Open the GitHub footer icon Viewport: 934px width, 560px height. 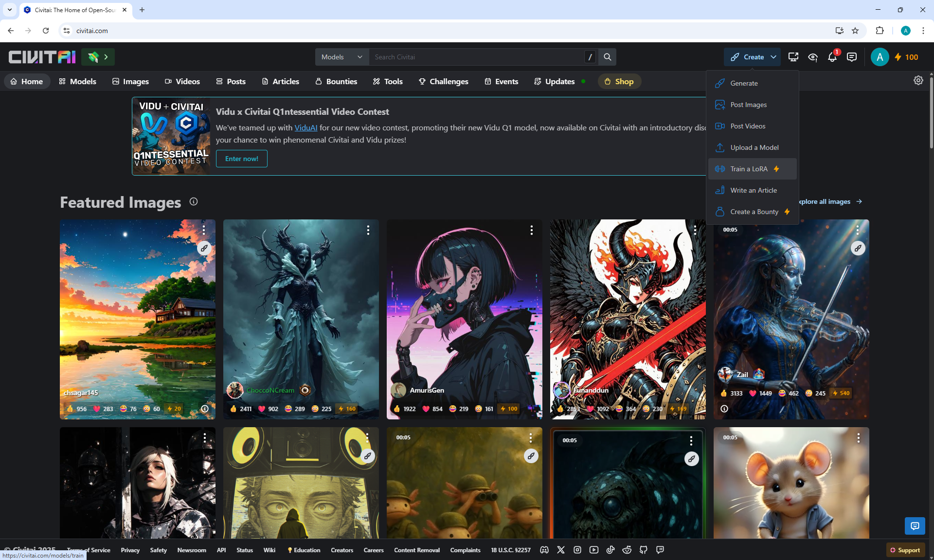click(x=643, y=550)
